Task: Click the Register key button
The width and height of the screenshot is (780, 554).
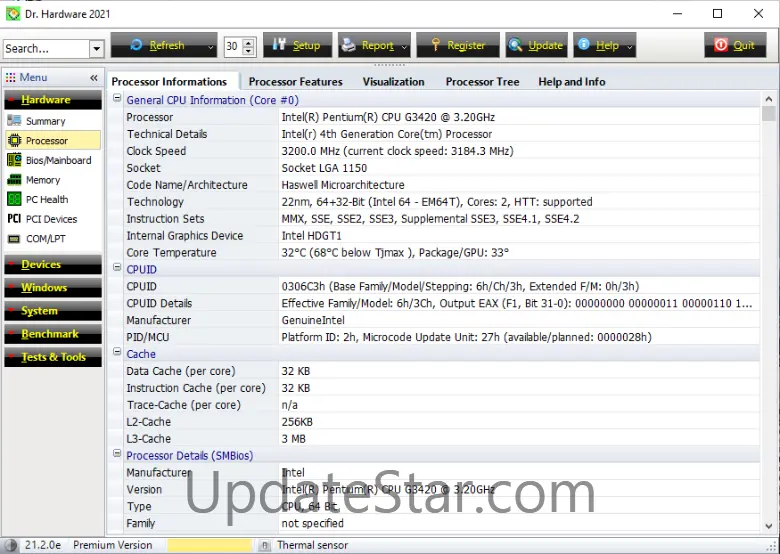Action: 458,45
